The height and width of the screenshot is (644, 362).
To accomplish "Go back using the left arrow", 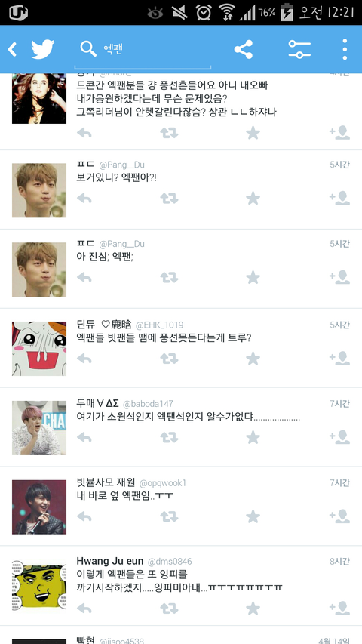I will pos(12,50).
